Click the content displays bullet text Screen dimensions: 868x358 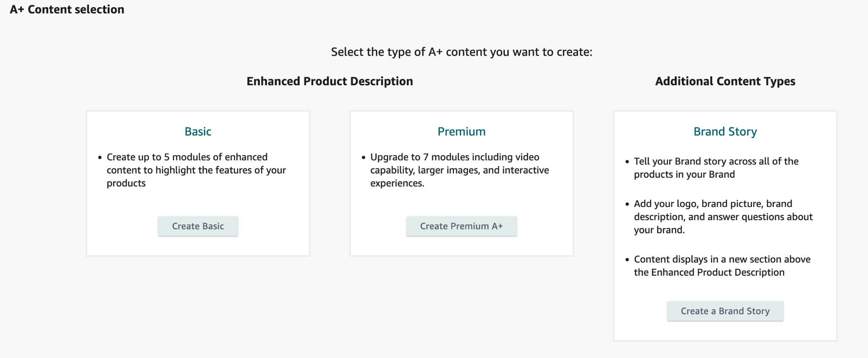coord(721,266)
